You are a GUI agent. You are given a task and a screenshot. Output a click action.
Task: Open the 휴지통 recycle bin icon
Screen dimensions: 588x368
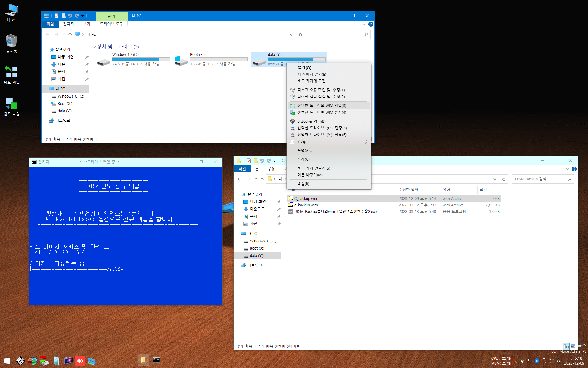point(12,44)
